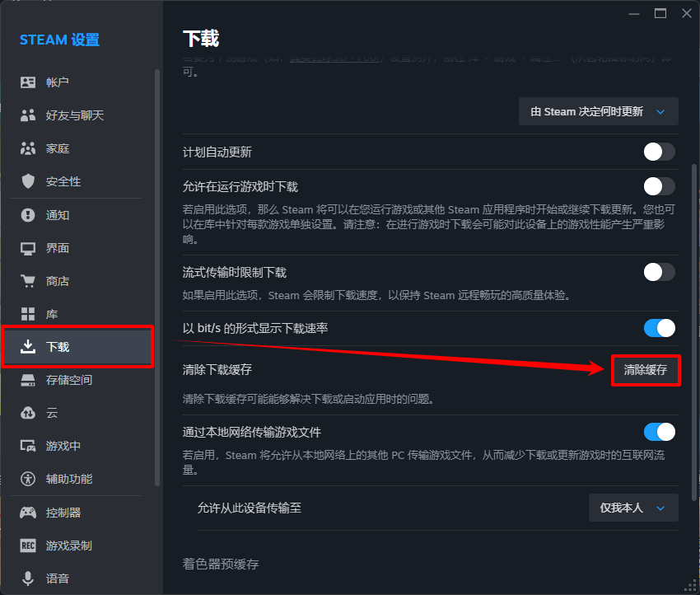Click the shopping cart icon beside 商店
700x595 pixels.
28,281
